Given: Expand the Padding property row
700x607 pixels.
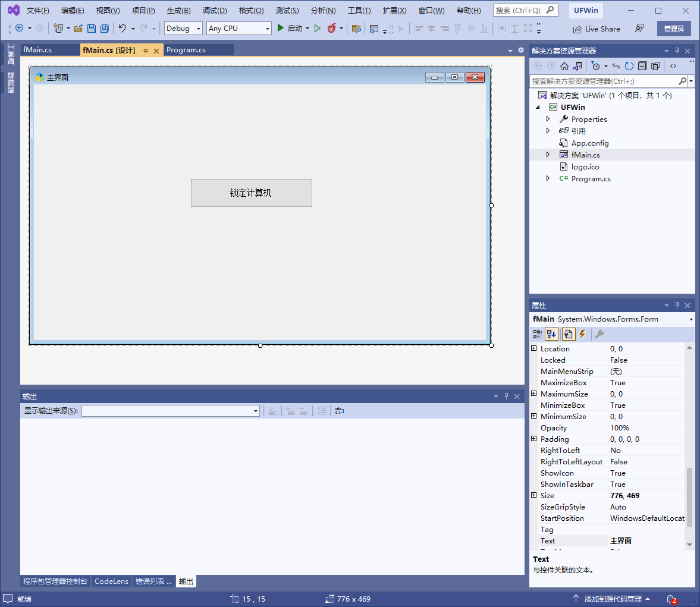Looking at the screenshot, I should click(533, 439).
